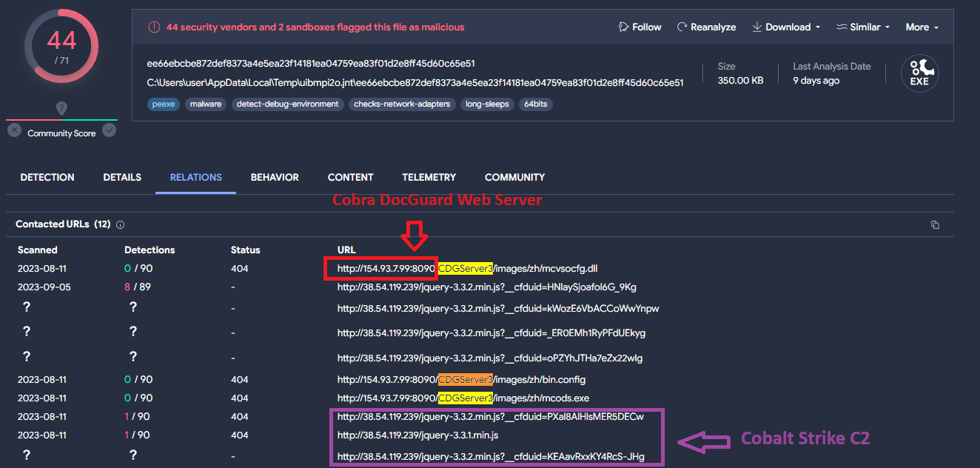Click the Reanalyze button
This screenshot has height=468, width=980.
[x=706, y=27]
